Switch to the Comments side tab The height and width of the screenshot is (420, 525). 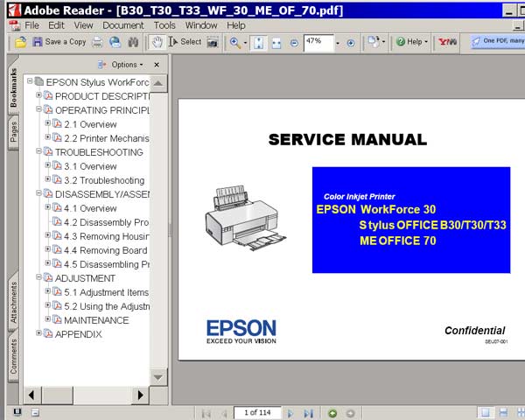[13, 356]
